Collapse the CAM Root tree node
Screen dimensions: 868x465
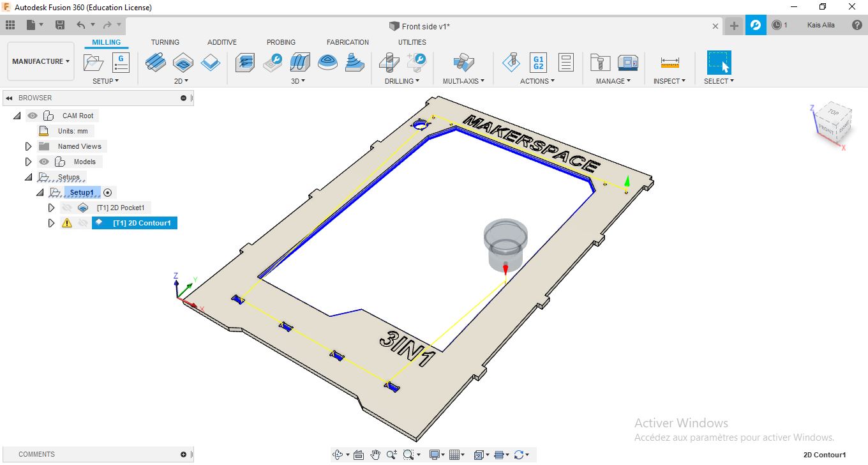pos(17,116)
